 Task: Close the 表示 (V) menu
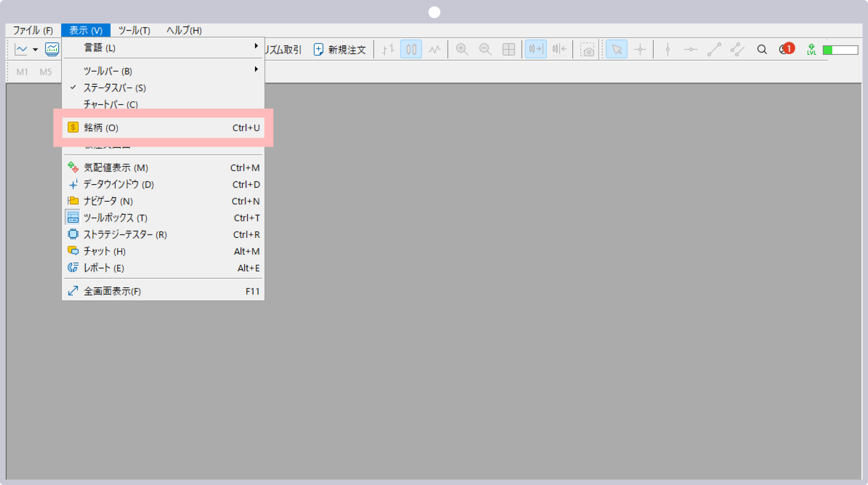click(x=86, y=30)
